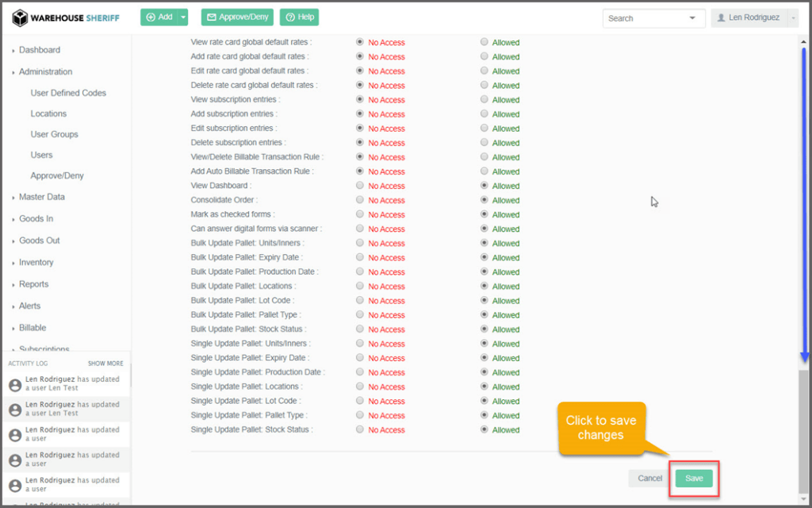Select Allowed for View subscription entries
The image size is (812, 508).
coord(484,100)
